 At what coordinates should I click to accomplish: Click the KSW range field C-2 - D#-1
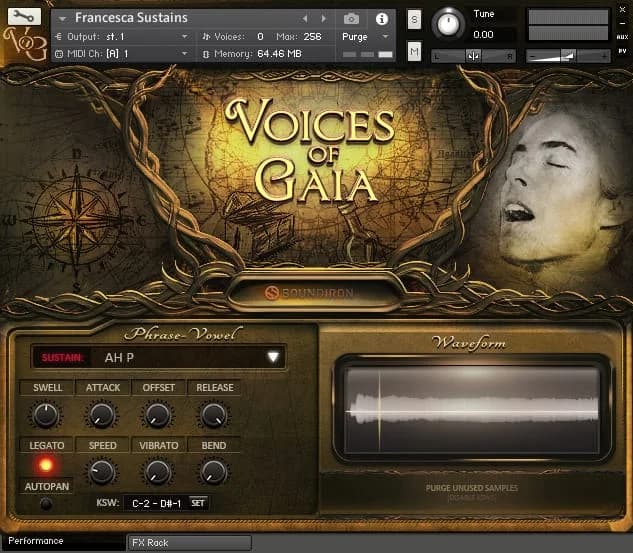coord(156,503)
